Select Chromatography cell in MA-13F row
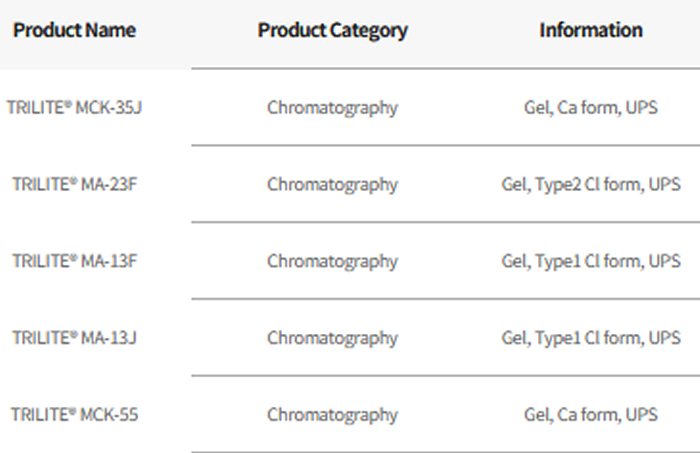The width and height of the screenshot is (700, 453). pyautogui.click(x=332, y=261)
